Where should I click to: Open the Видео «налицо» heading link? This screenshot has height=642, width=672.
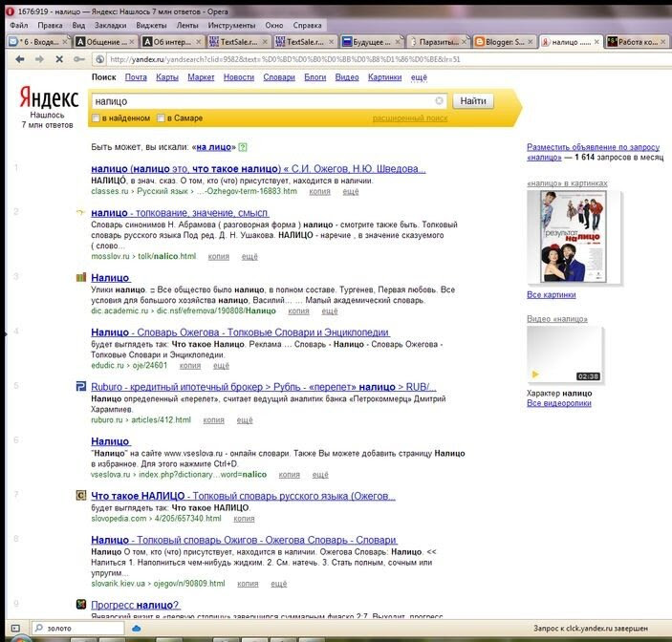coord(557,319)
